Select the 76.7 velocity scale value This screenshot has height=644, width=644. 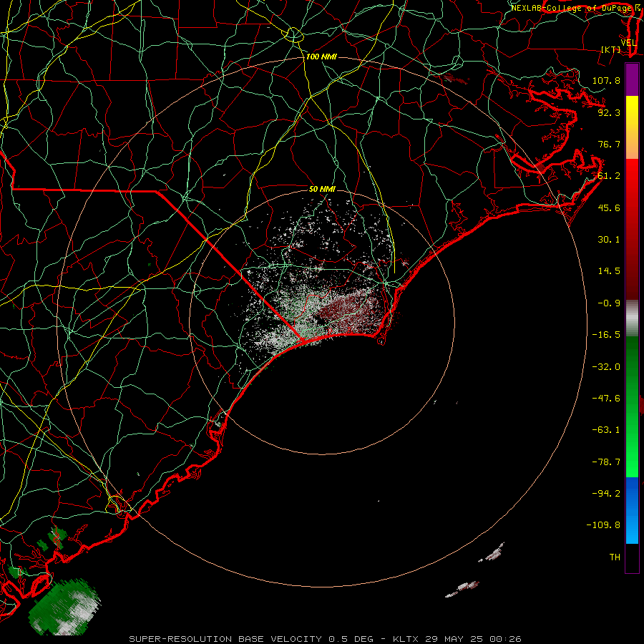(x=609, y=144)
